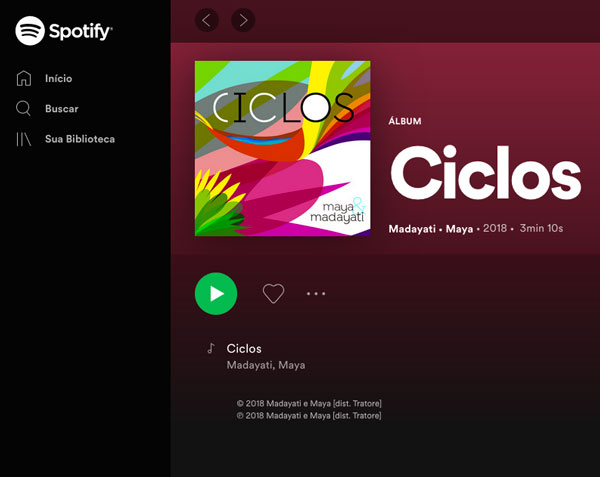Open Maya under the Ciclos track
This screenshot has width=600, height=477.
[x=292, y=365]
